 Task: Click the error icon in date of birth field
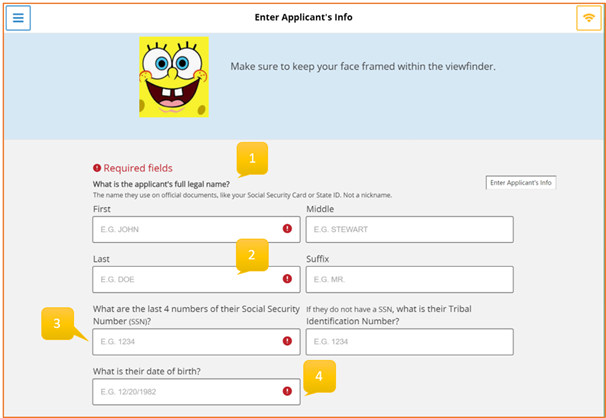[287, 391]
